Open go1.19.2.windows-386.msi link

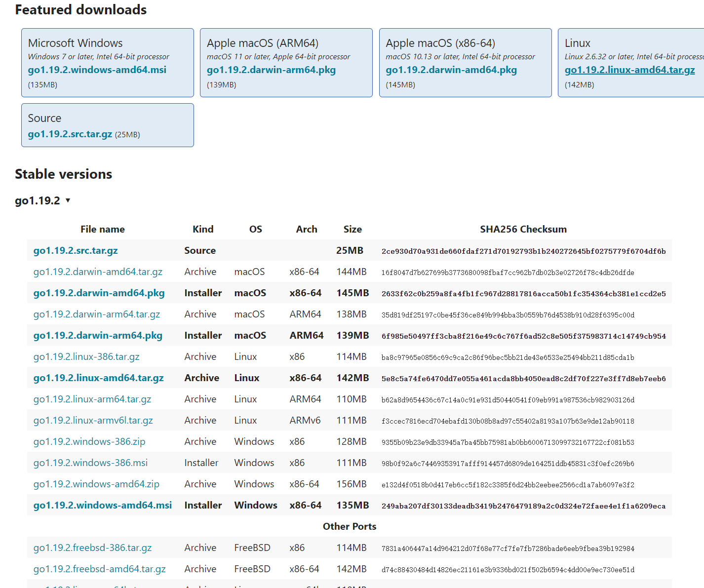pos(90,463)
